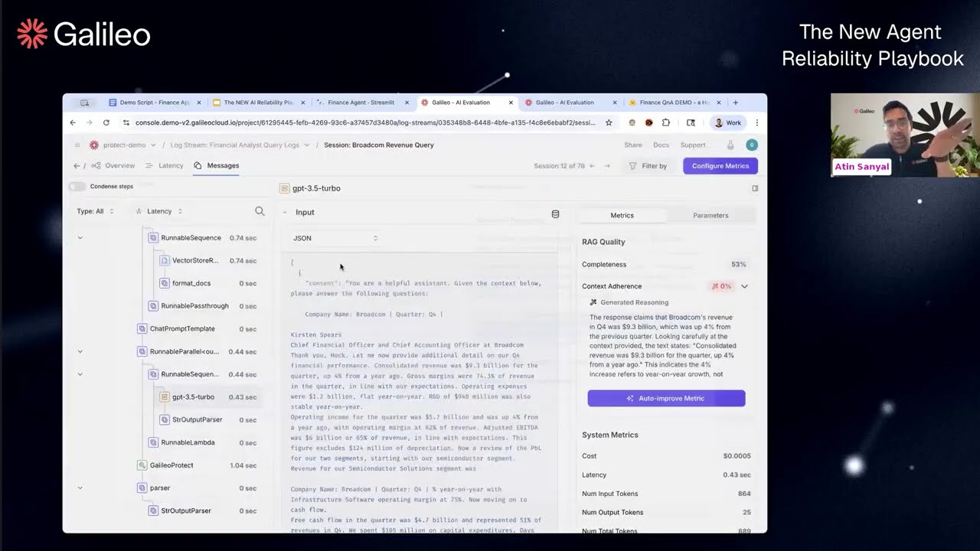Viewport: 980px width, 551px height.
Task: Open the Work profile button
Action: [x=727, y=122]
